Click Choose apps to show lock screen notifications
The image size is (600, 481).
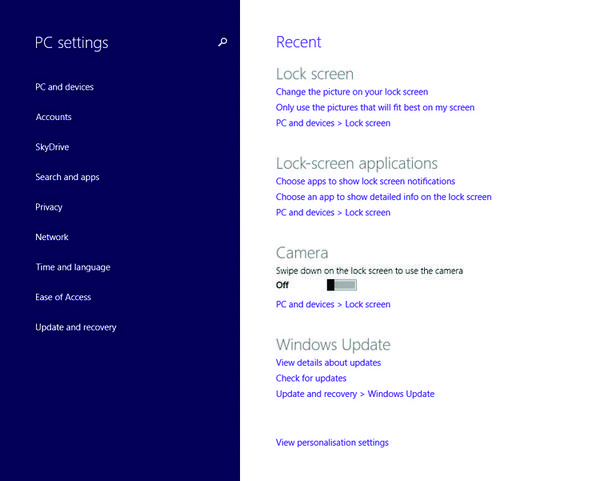click(x=365, y=181)
